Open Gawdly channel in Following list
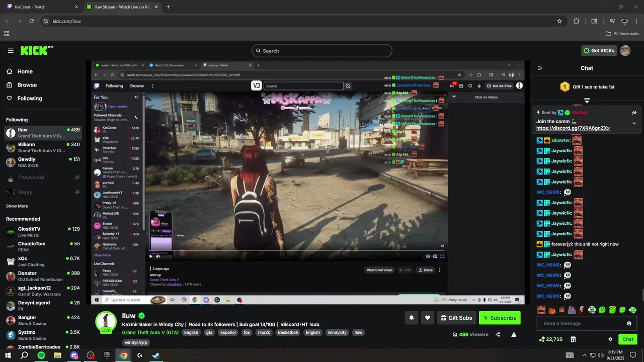The height and width of the screenshot is (362, 644). (x=43, y=162)
